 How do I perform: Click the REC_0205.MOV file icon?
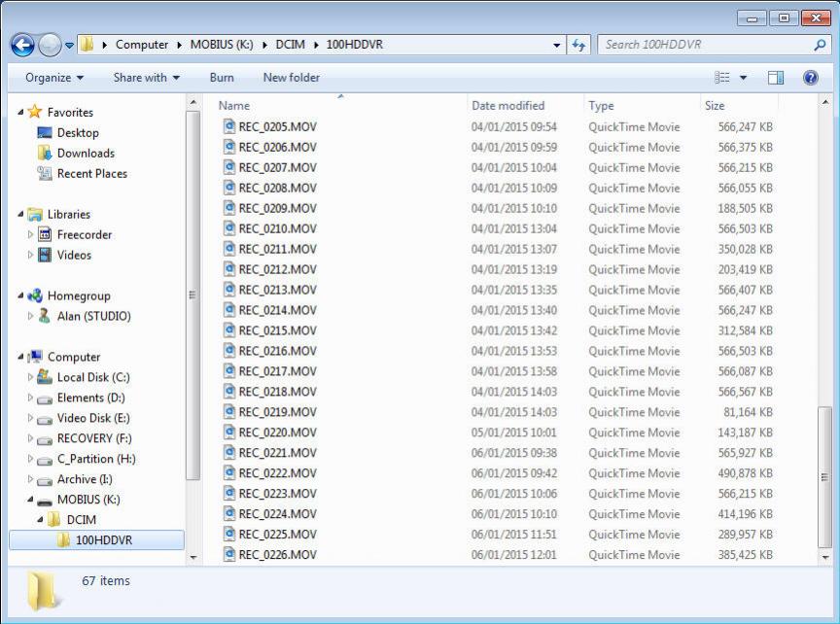pyautogui.click(x=229, y=126)
